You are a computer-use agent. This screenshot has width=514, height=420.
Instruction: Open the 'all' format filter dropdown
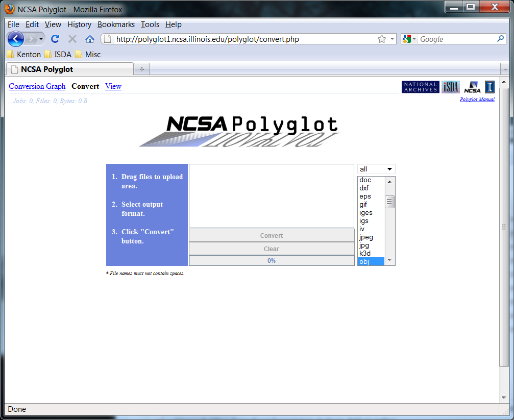click(x=376, y=169)
